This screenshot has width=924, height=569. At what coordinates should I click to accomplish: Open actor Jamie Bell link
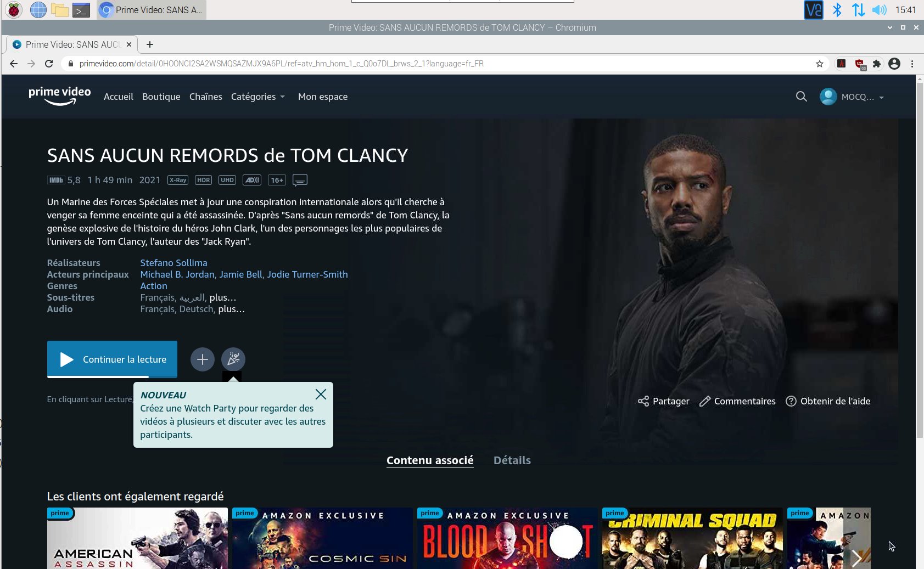pyautogui.click(x=241, y=274)
